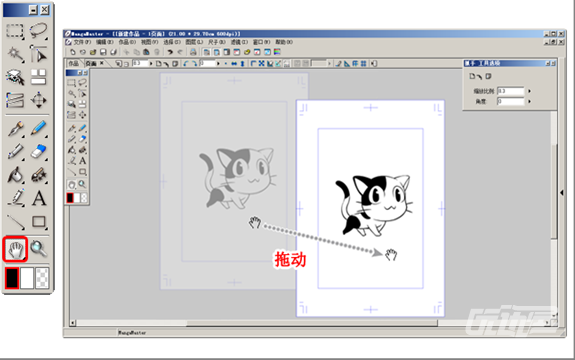Select the transparent checkered color swatch
The image size is (575, 360).
[42, 278]
